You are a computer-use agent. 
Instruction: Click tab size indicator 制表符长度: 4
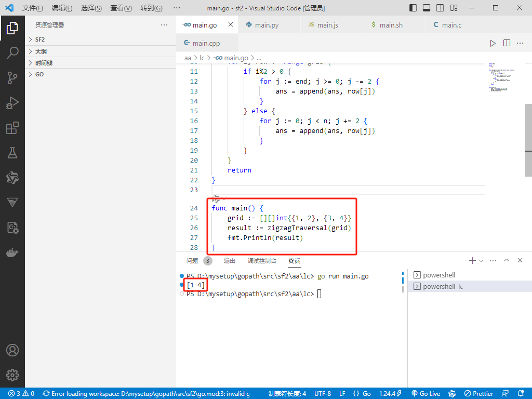(x=287, y=394)
